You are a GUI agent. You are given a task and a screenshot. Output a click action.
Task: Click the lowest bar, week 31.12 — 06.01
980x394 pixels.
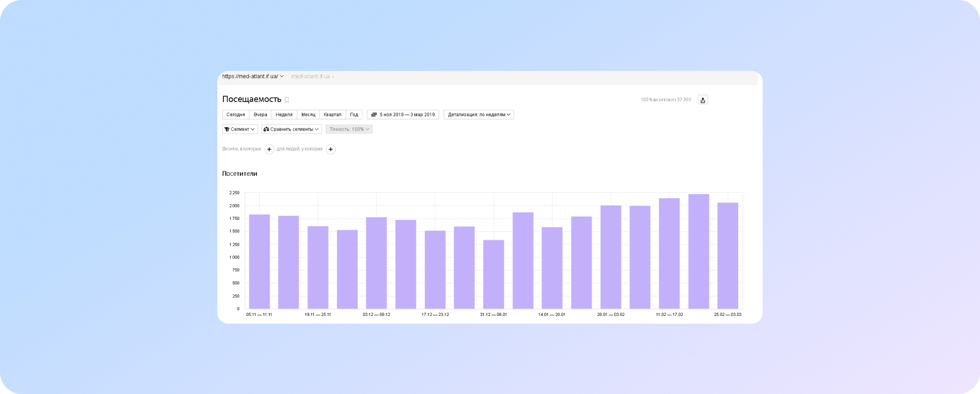coord(494,274)
